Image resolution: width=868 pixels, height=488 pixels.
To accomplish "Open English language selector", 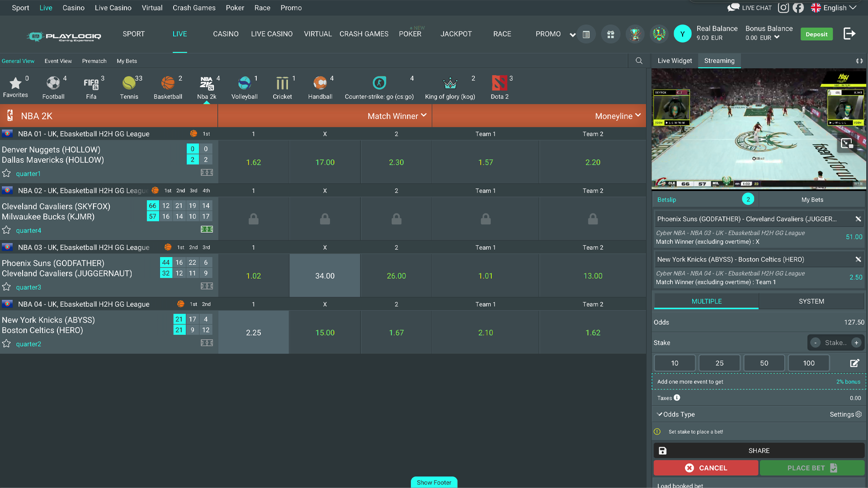I will pos(834,8).
